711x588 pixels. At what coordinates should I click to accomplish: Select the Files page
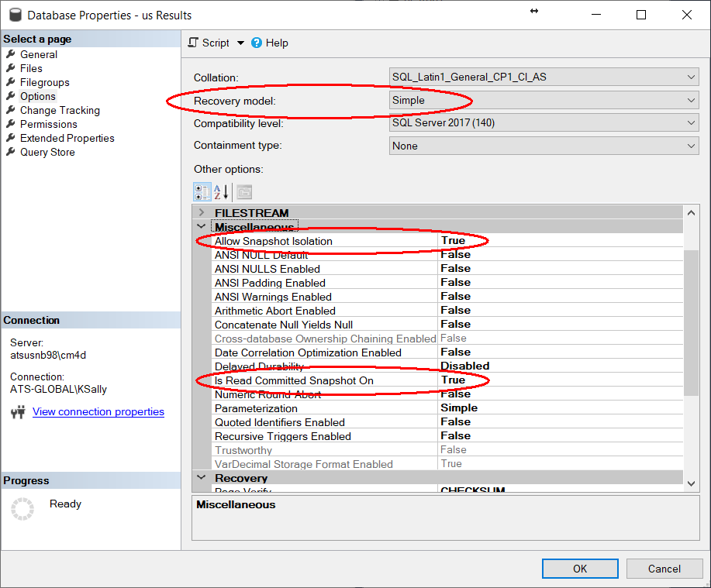(31, 68)
